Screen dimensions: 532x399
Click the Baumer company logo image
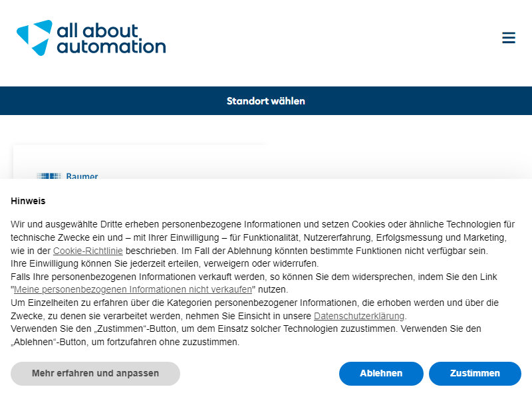coord(49,176)
